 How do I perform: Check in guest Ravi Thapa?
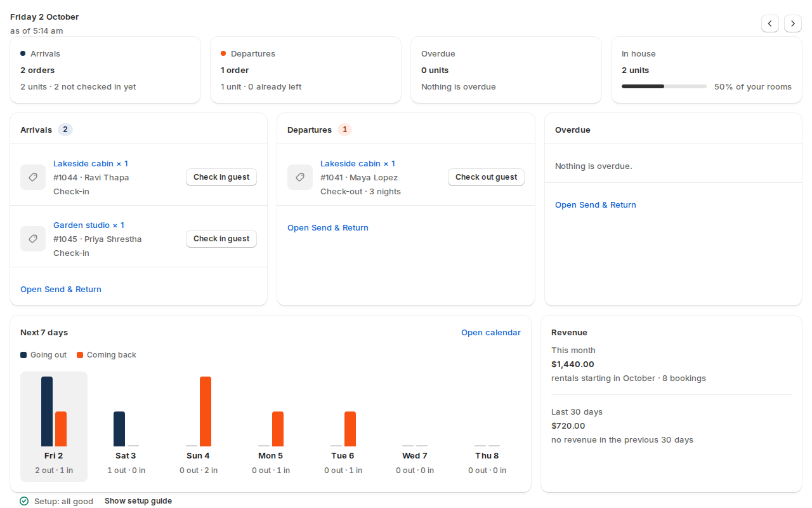coord(221,177)
